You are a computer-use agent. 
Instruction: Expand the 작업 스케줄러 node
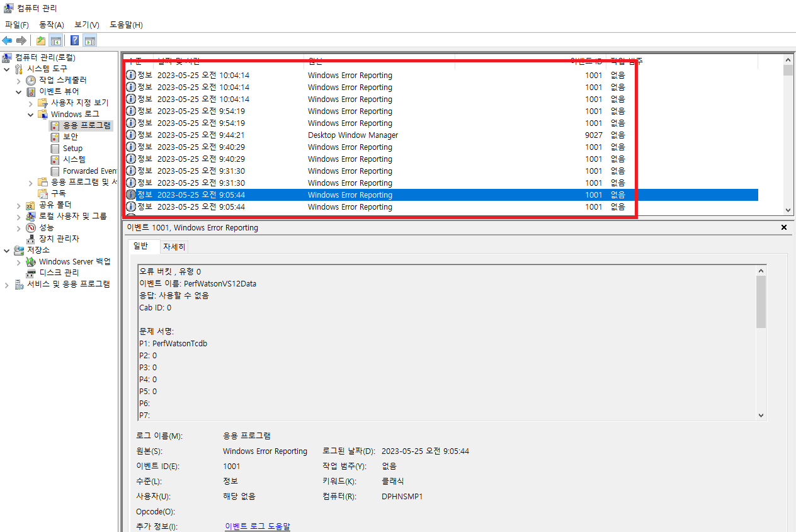[x=19, y=80]
